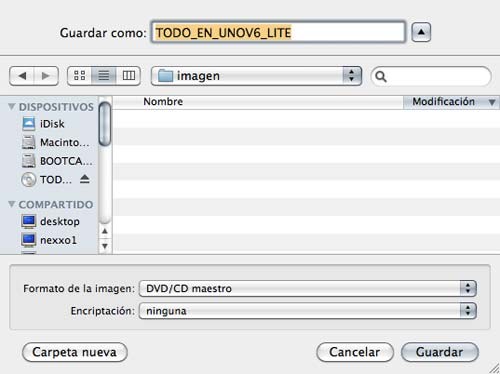Click the Guardar button
This screenshot has width=500, height=374.
[440, 352]
